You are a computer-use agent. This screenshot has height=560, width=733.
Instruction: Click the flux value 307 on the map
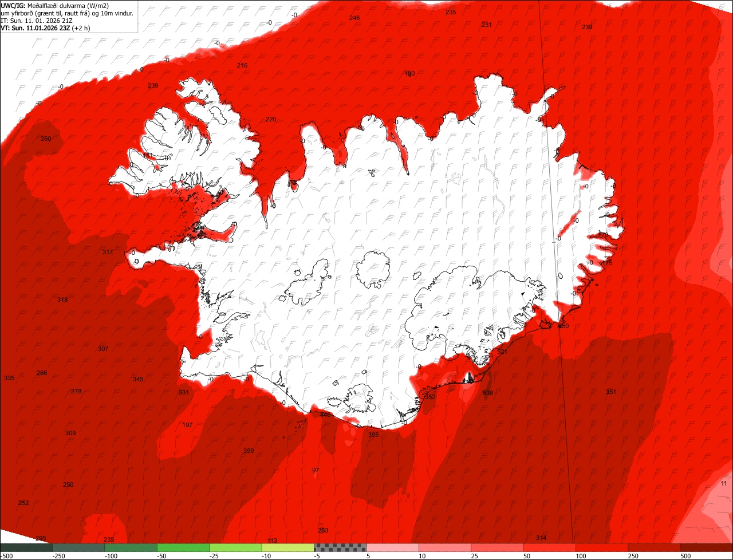point(103,349)
